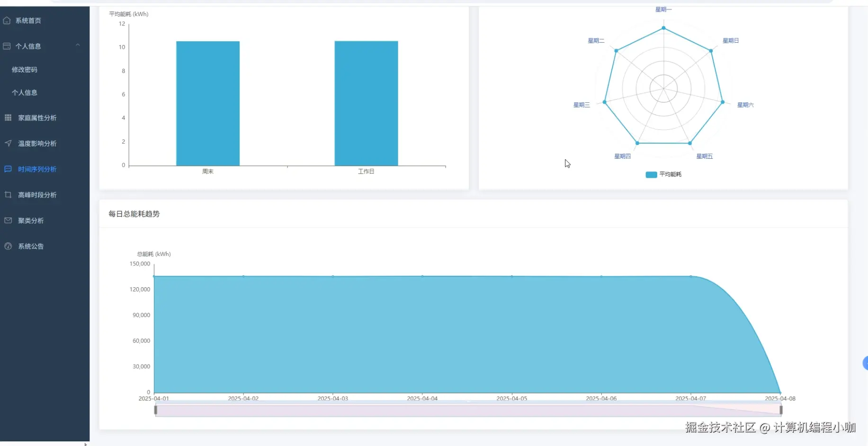Viewport: 868px width, 446px height.
Task: Click the arrow icon beside 温度影响分析
Action: point(8,143)
